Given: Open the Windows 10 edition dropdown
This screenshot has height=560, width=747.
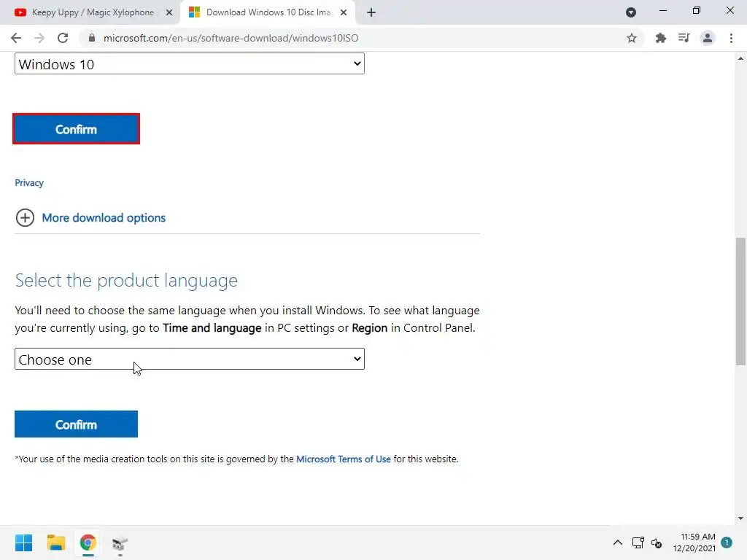Looking at the screenshot, I should (x=190, y=64).
